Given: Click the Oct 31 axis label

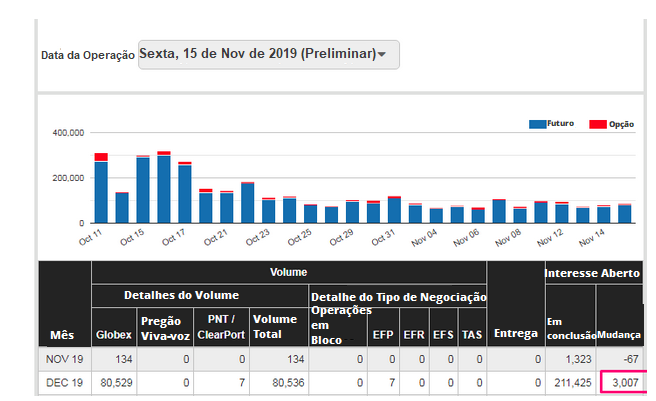Looking at the screenshot, I should click(383, 237).
